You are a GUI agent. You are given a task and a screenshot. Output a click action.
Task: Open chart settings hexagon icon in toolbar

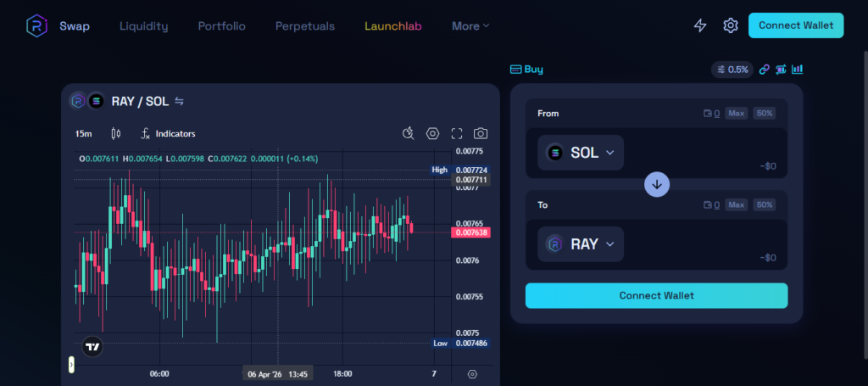[432, 133]
